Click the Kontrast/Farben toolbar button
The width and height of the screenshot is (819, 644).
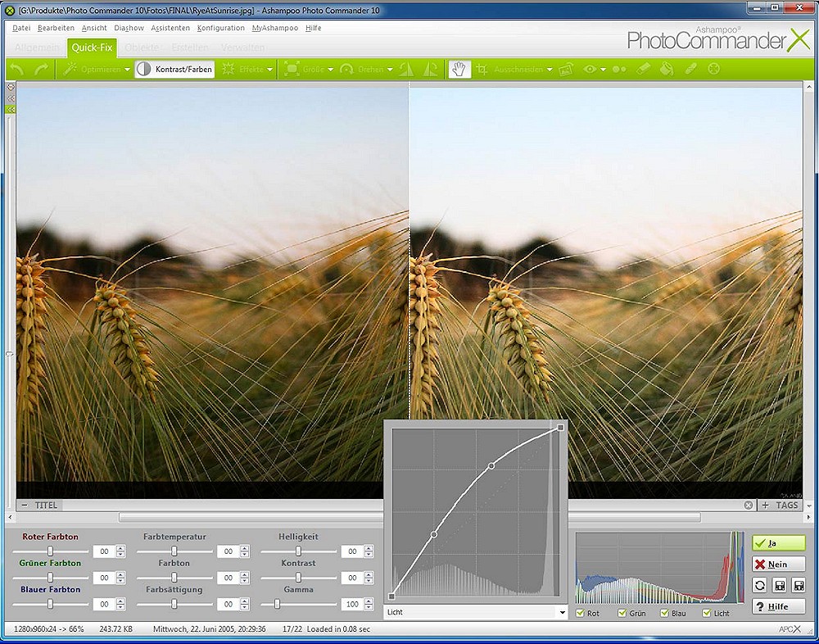point(174,70)
